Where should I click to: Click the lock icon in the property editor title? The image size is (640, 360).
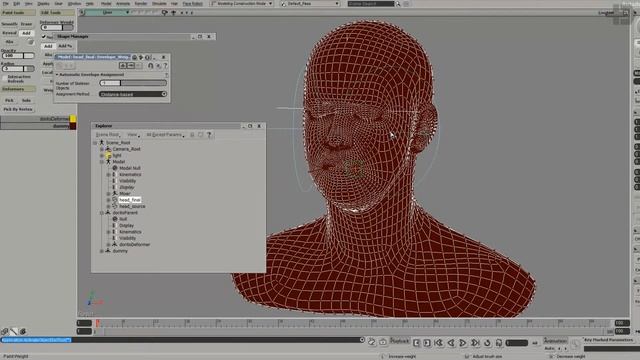134,58
